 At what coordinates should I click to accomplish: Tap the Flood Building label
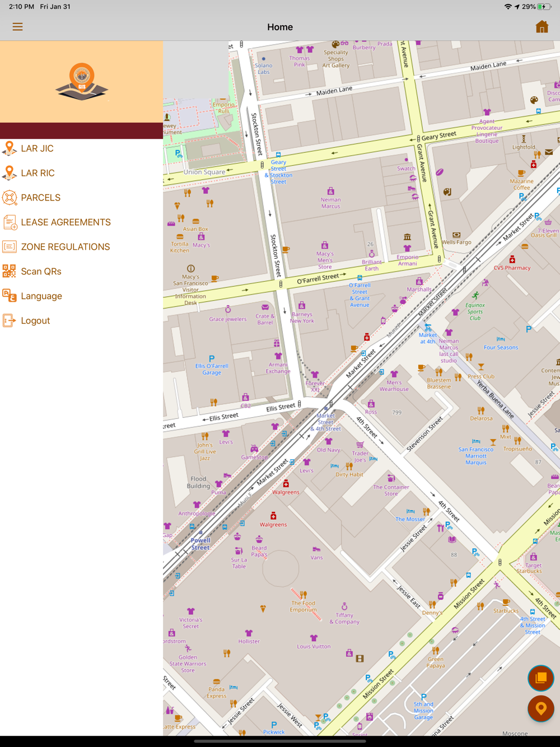198,482
